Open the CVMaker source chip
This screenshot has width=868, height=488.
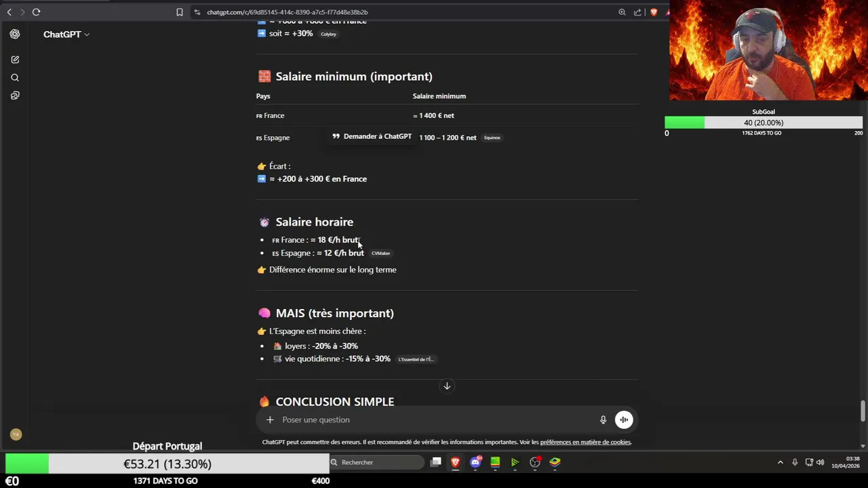pyautogui.click(x=380, y=253)
